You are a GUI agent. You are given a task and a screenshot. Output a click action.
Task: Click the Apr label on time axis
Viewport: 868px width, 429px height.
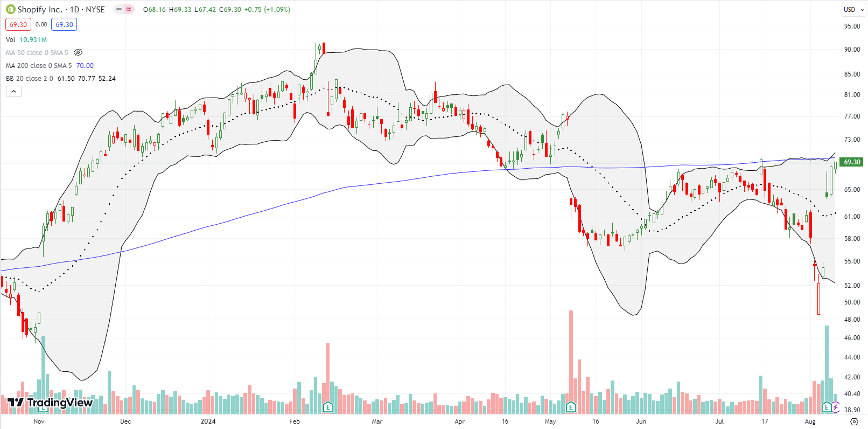[459, 421]
